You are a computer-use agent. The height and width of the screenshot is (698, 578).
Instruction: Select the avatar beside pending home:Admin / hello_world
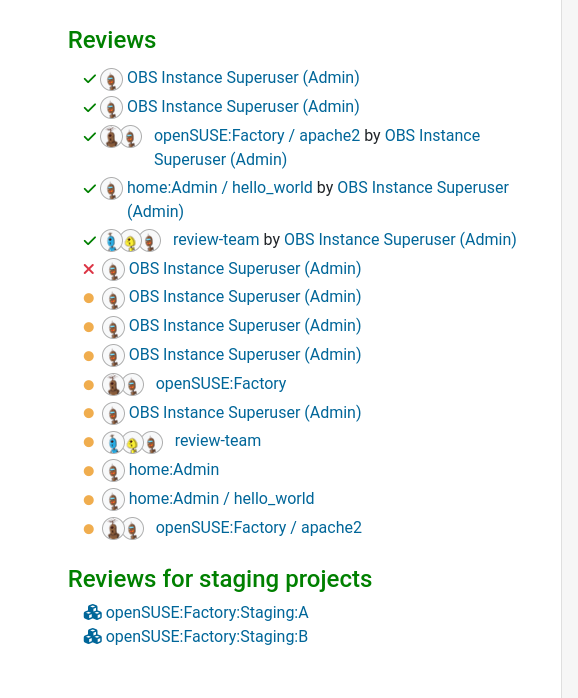pyautogui.click(x=113, y=499)
